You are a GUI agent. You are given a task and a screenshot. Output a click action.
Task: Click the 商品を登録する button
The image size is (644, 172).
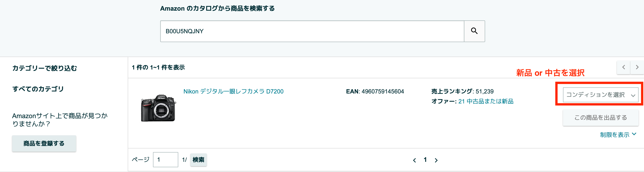coord(44,143)
